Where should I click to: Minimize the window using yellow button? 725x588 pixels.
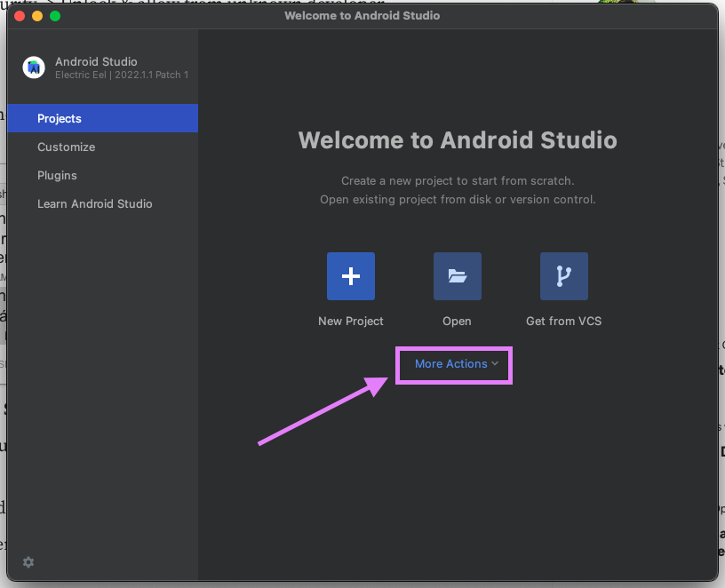coord(37,16)
